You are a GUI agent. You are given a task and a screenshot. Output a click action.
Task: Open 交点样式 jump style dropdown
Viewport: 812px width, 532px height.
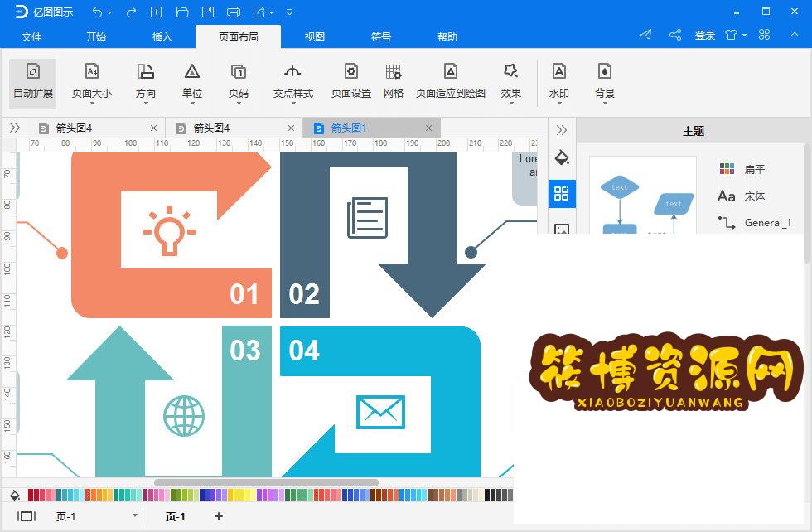click(293, 83)
